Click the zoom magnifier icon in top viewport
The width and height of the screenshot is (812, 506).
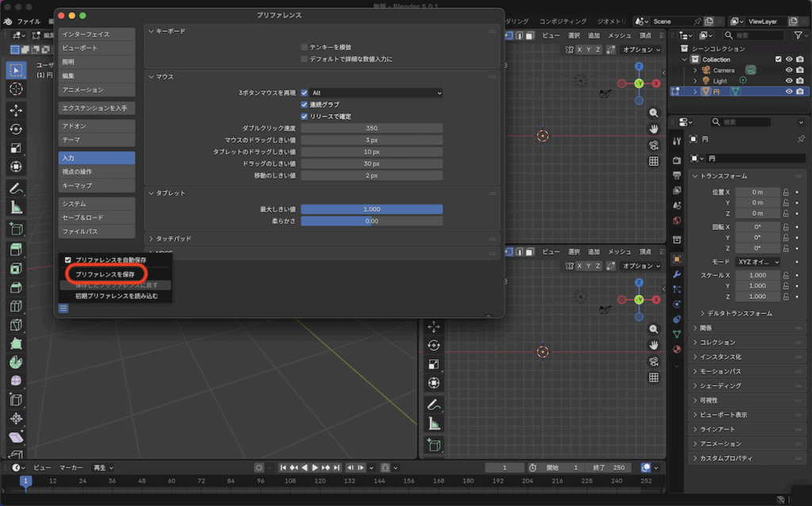tap(653, 113)
